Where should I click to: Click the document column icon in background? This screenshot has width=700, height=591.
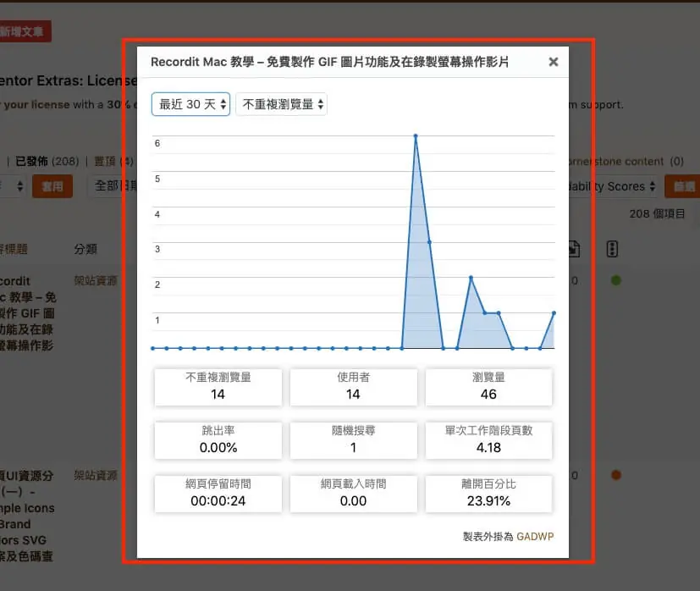pos(574,249)
